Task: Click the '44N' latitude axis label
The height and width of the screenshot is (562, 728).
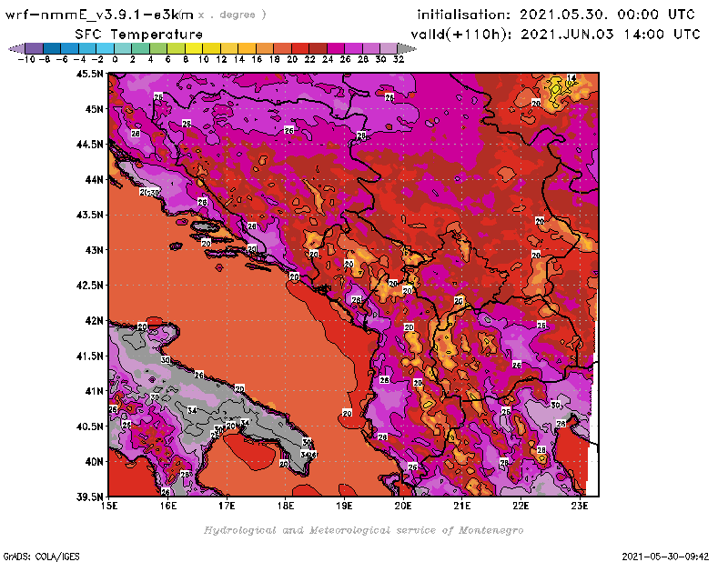Action: [x=94, y=179]
